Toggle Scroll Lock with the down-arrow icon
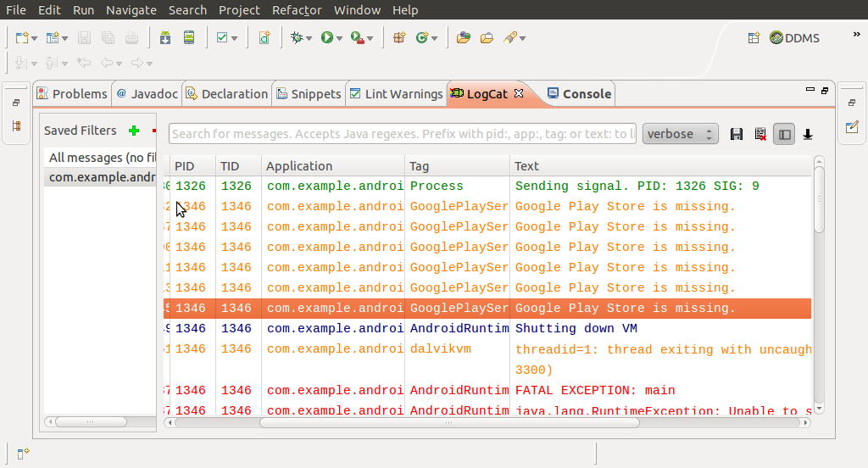 [808, 134]
